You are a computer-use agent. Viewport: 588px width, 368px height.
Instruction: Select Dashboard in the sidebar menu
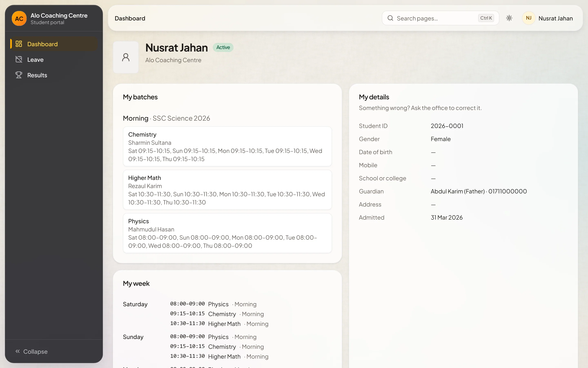(x=54, y=44)
